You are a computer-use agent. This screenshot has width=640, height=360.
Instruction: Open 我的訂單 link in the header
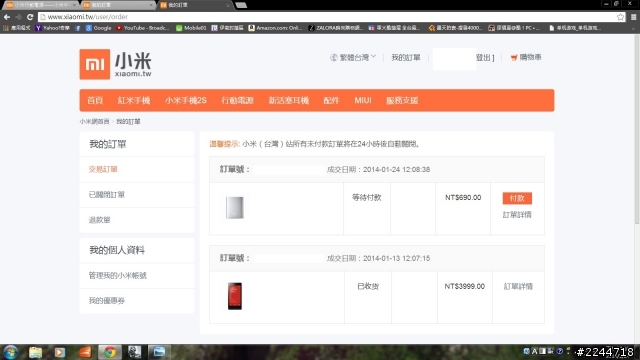click(406, 58)
